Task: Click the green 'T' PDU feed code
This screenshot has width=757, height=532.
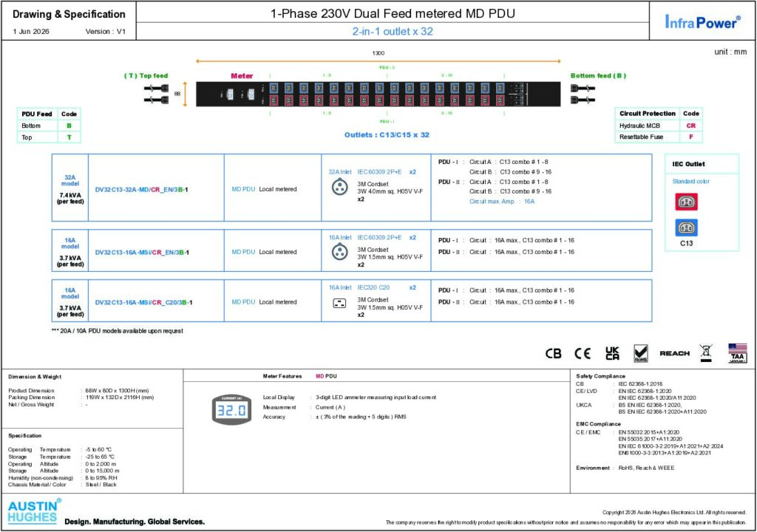Action: 69,137
